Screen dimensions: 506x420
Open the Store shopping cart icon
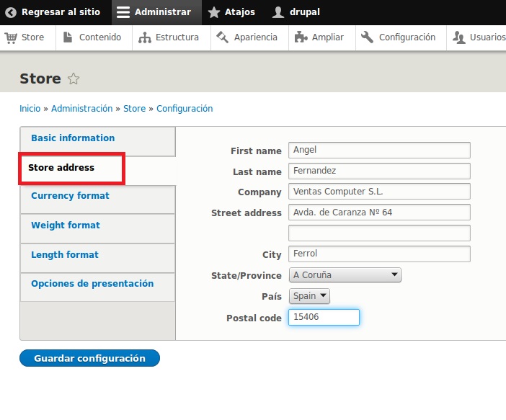(11, 37)
